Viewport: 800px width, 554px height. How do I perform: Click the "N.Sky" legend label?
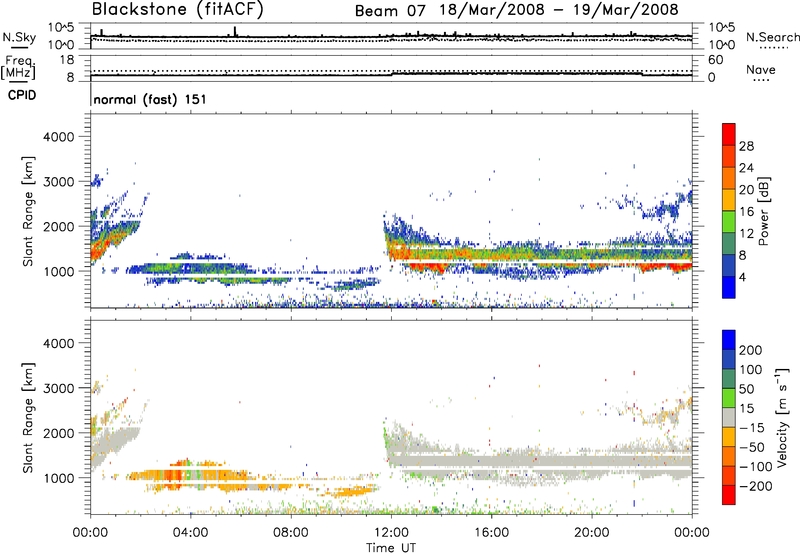(x=19, y=37)
